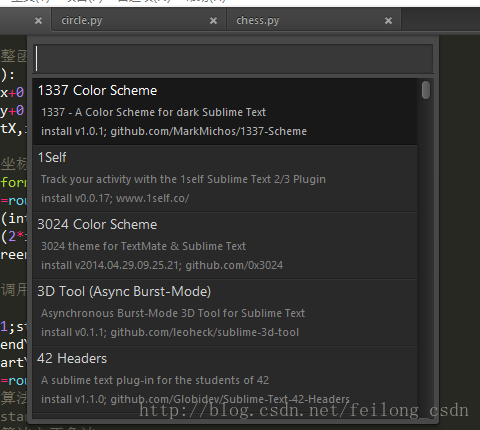Click 'Track your activity with the 1self' description
The image size is (480, 430).
pyautogui.click(x=183, y=179)
